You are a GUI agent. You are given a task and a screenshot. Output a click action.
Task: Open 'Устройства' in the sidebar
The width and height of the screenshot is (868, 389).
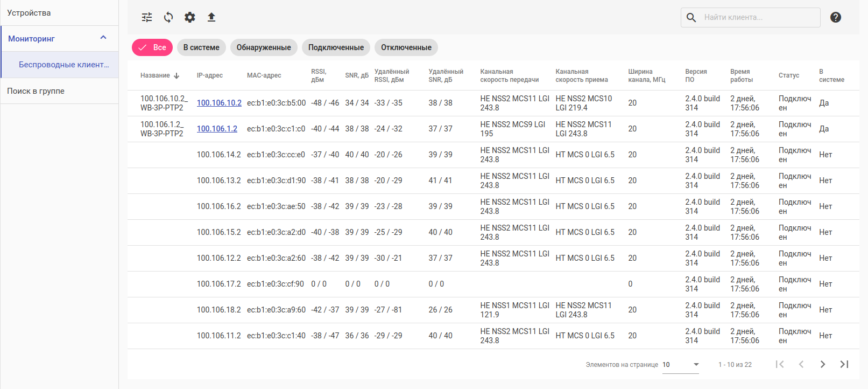(x=29, y=13)
